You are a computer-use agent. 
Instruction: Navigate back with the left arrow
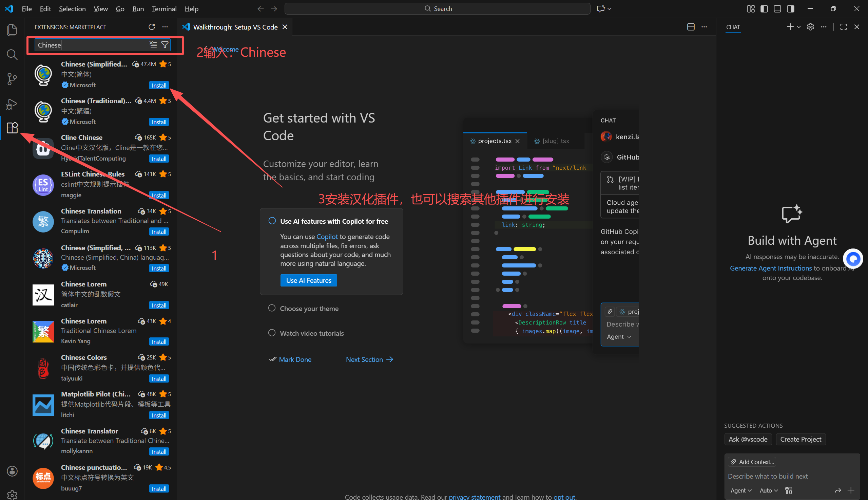pyautogui.click(x=261, y=8)
